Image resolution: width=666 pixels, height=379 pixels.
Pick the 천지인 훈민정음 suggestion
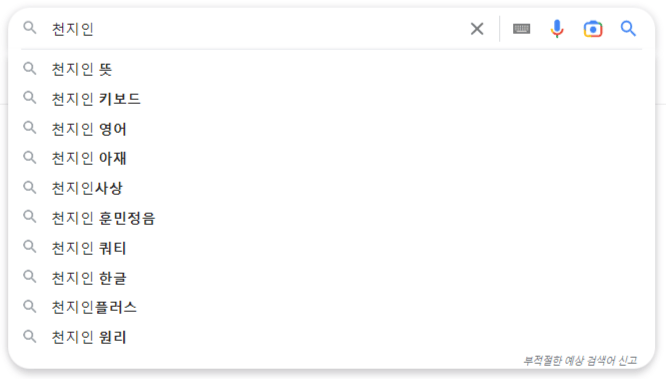[x=331, y=218]
